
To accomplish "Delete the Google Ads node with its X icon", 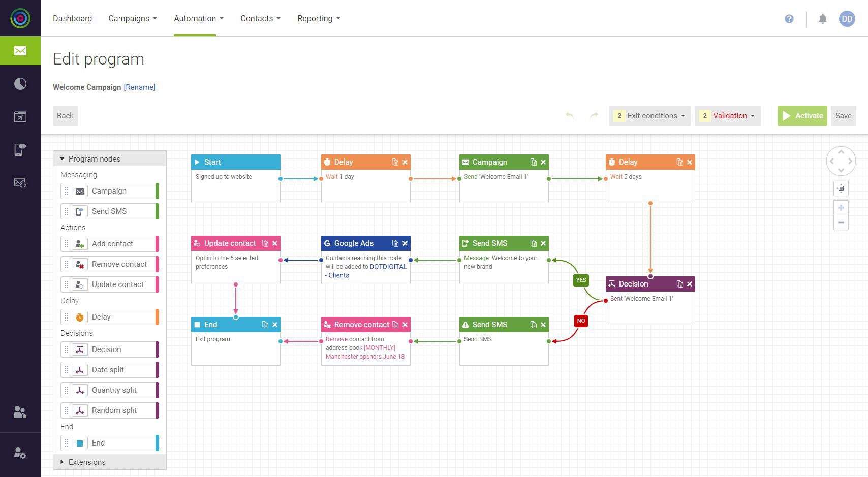I will 405,243.
